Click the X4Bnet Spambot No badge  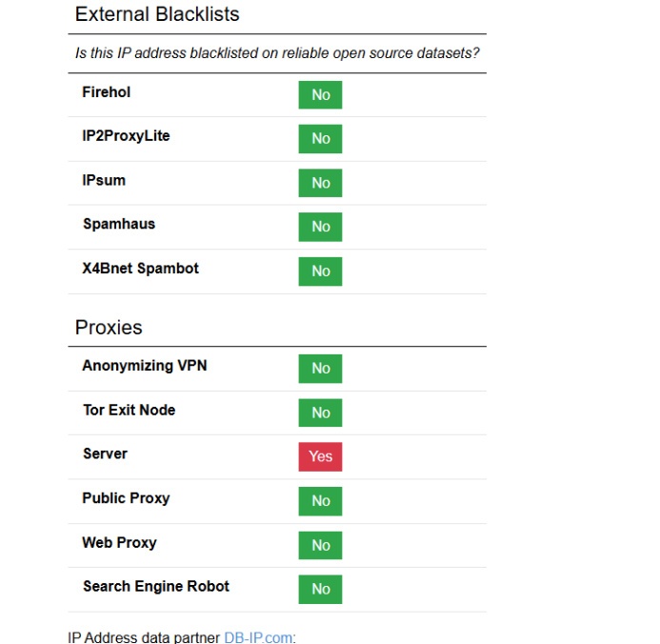(320, 271)
